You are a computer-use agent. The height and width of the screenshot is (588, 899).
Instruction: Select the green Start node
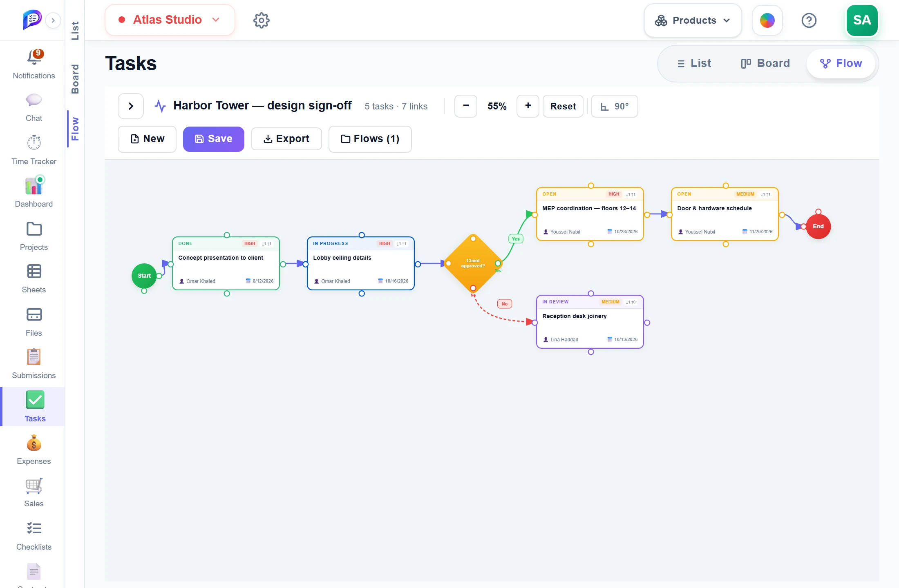click(x=144, y=276)
